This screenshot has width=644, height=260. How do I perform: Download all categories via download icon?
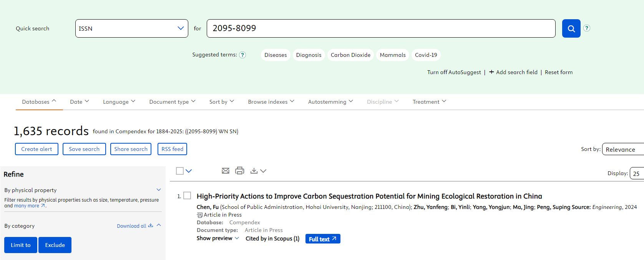tap(151, 226)
